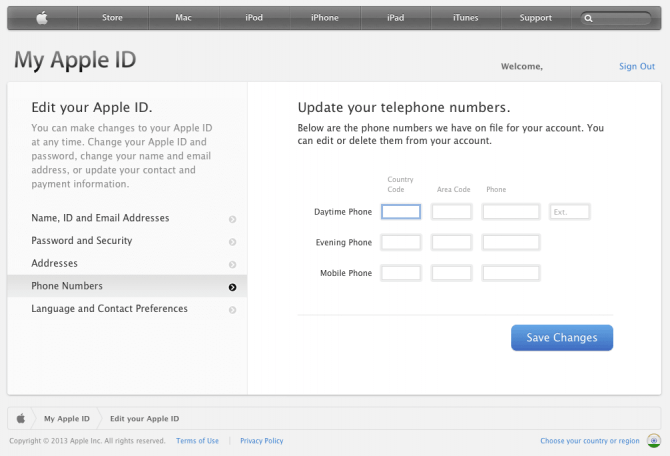670x456 pixels.
Task: Click Edit your Apple ID breadcrumb
Action: pos(144,419)
